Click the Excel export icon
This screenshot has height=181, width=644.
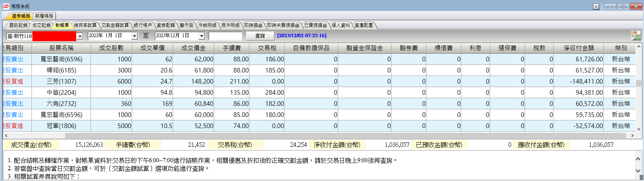(x=636, y=36)
